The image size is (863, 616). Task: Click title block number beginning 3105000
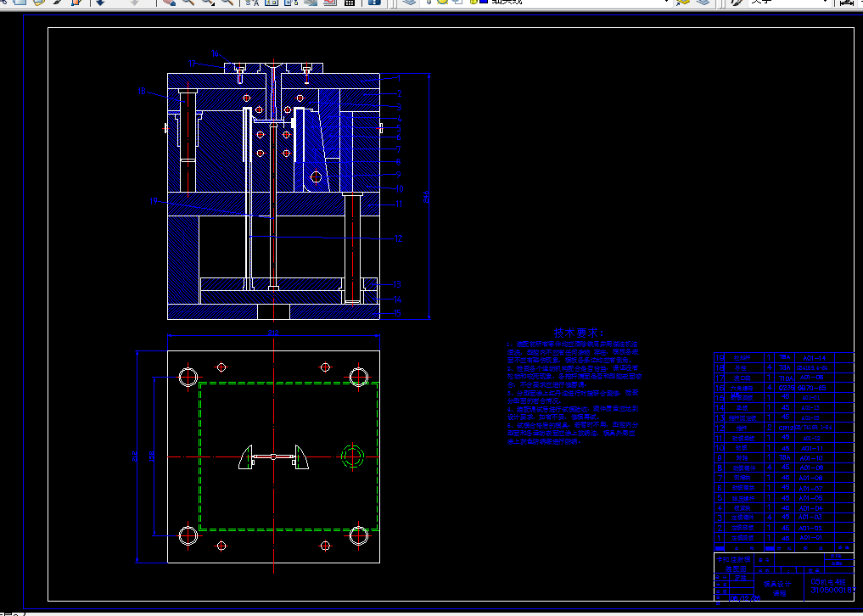click(832, 591)
